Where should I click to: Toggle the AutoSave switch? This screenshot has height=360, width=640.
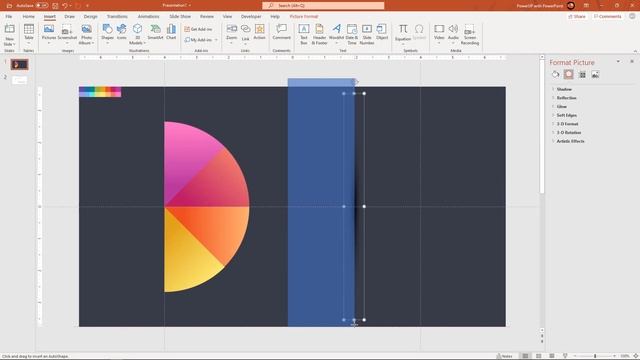(x=41, y=6)
